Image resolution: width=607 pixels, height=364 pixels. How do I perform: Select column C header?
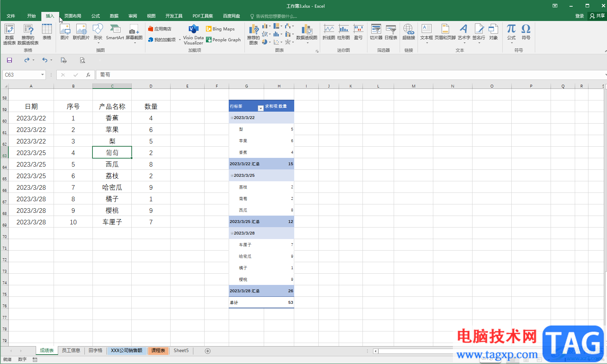click(x=112, y=86)
